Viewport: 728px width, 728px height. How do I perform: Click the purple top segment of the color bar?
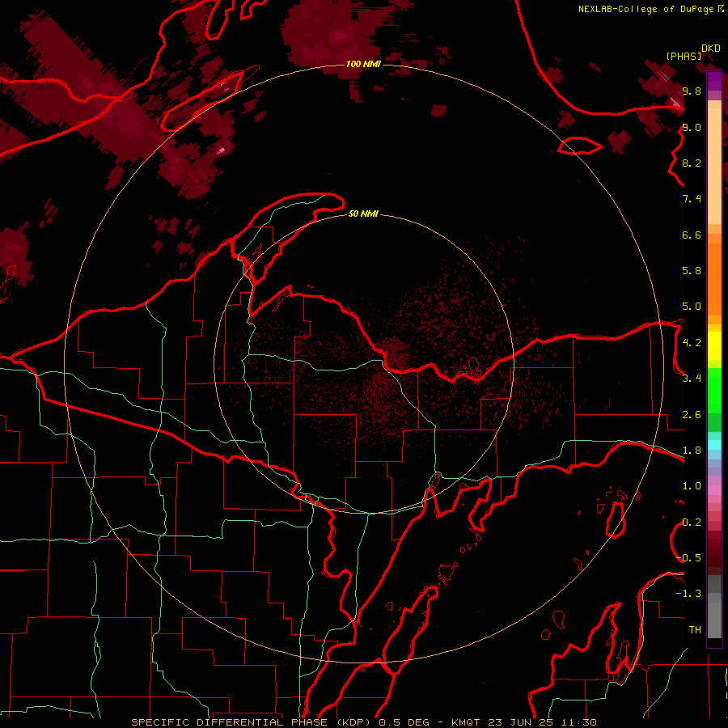point(714,81)
